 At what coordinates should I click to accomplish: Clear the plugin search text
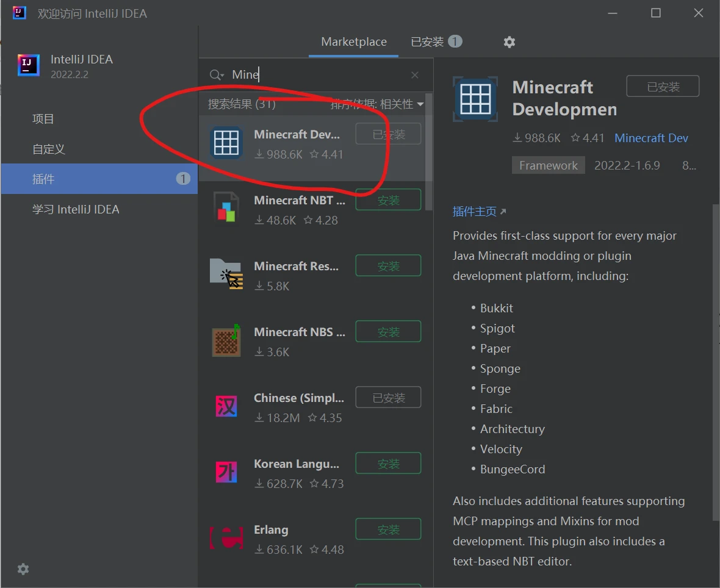pyautogui.click(x=415, y=75)
